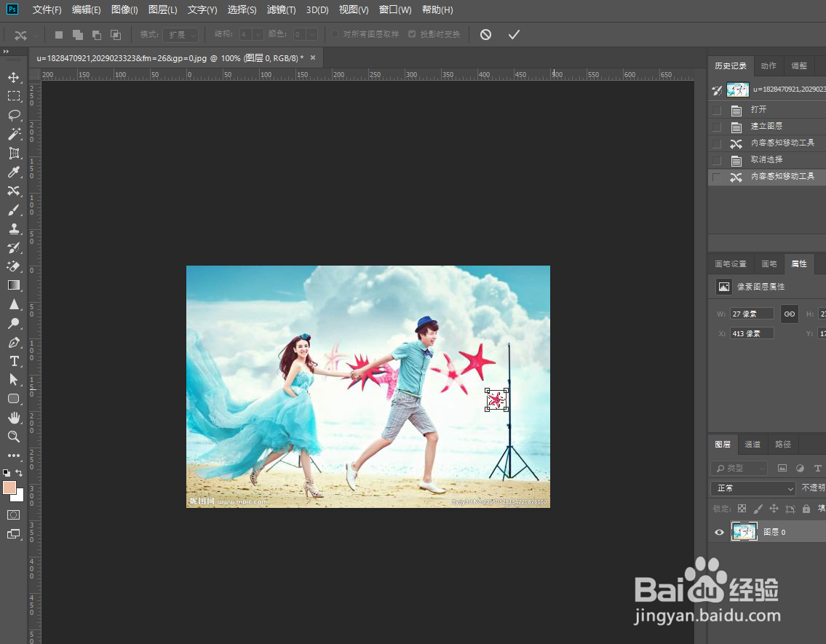Select the Dodge tool
The height and width of the screenshot is (644, 826).
point(14,323)
